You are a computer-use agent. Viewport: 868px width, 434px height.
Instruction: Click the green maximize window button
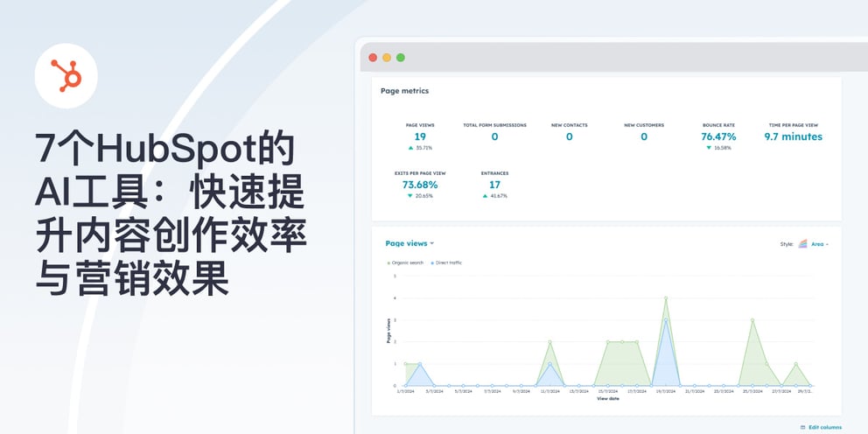[x=401, y=58]
